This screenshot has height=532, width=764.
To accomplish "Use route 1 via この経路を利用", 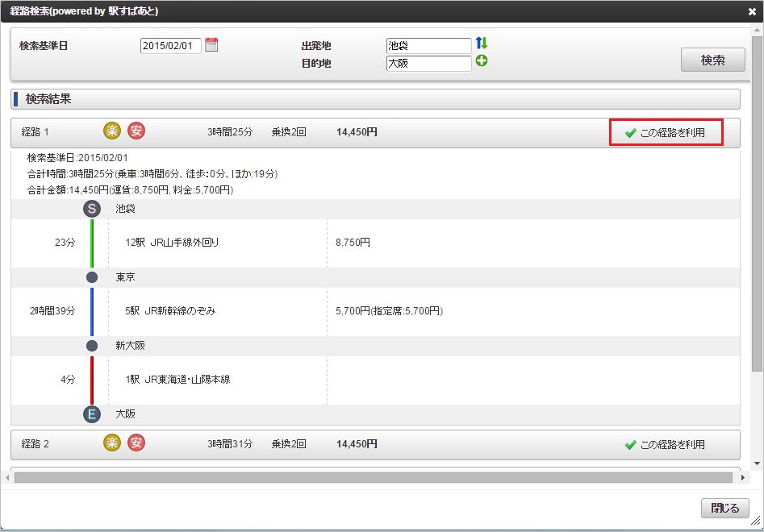I will (x=666, y=132).
